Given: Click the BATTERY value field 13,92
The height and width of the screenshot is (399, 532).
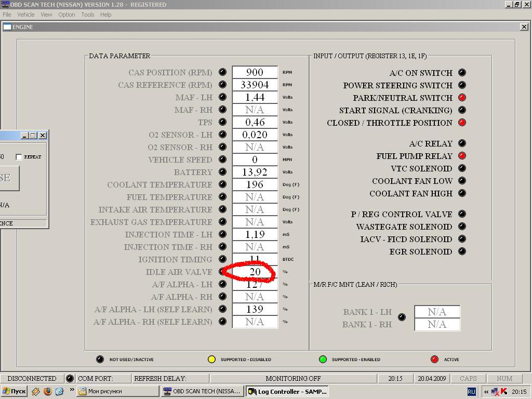Looking at the screenshot, I should pyautogui.click(x=255, y=171).
